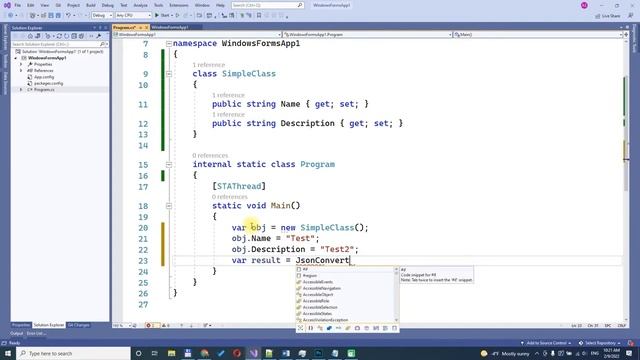Image resolution: width=640 pixels, height=360 pixels.
Task: Switch to the WindowsFormsApp1 editor tab
Action: click(x=170, y=27)
